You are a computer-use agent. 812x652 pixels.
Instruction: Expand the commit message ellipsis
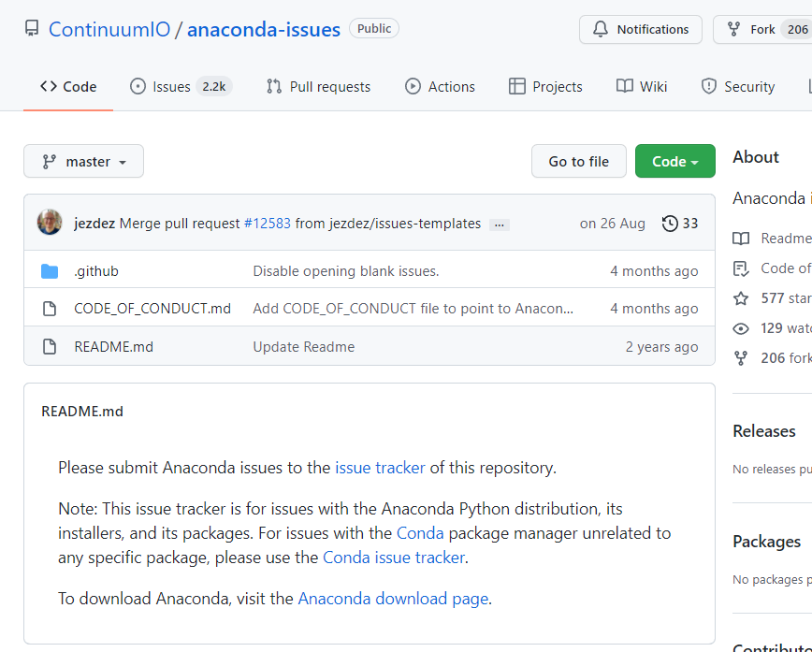click(x=500, y=225)
